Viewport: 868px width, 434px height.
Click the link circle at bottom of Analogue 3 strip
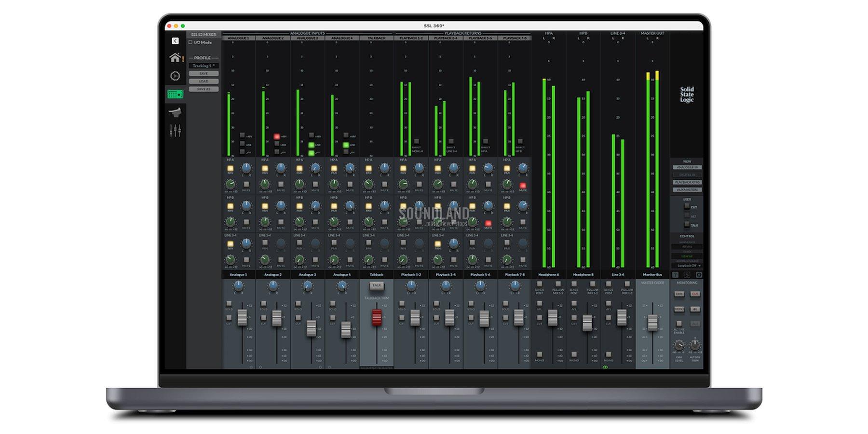(320, 367)
